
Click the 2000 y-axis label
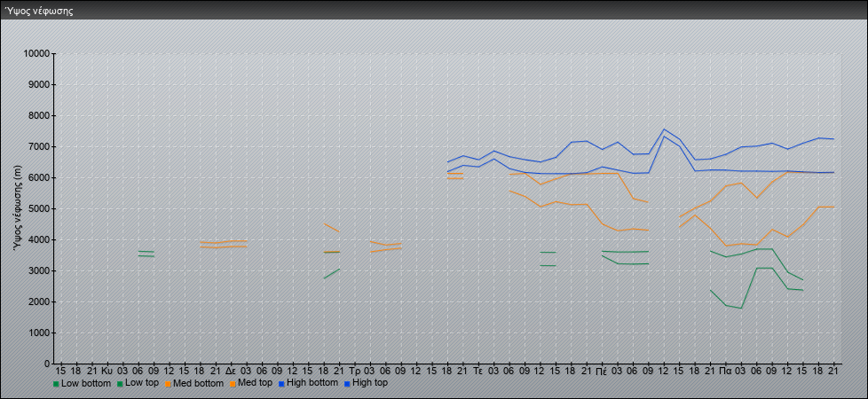pyautogui.click(x=39, y=301)
